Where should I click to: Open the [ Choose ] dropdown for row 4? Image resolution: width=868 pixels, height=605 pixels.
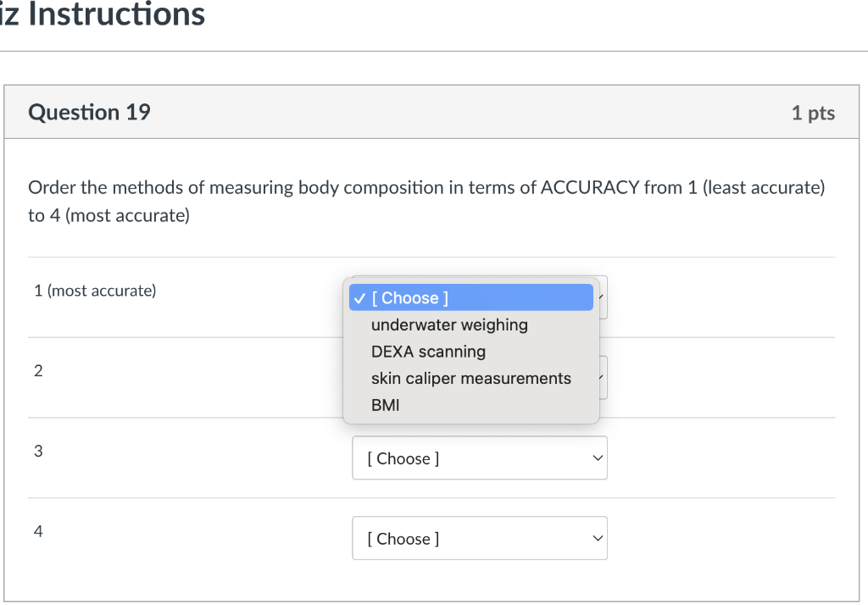click(480, 538)
